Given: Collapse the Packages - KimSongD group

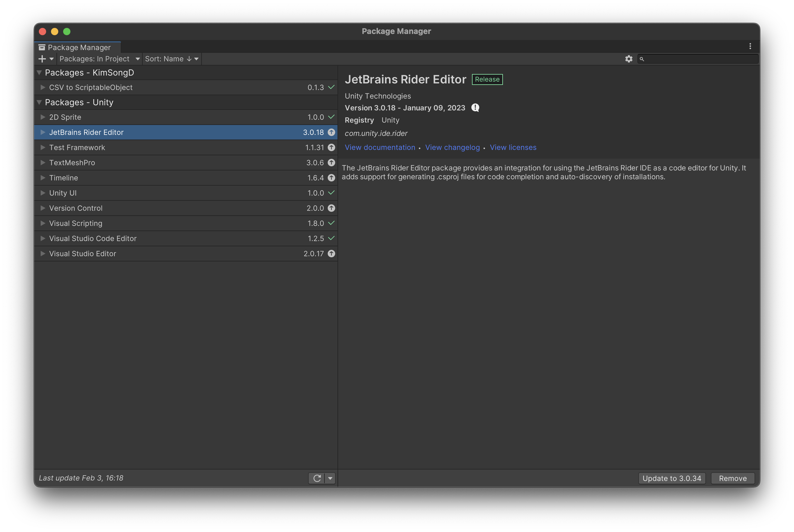Looking at the screenshot, I should pos(39,72).
